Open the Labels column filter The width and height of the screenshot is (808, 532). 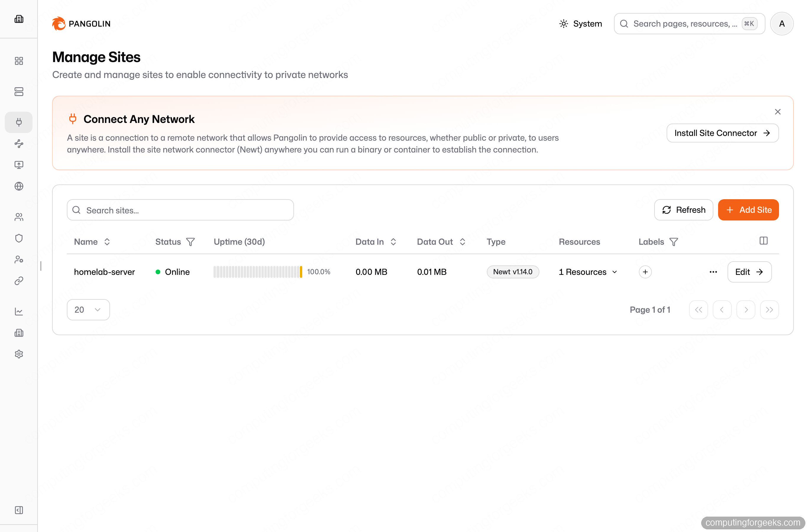673,242
